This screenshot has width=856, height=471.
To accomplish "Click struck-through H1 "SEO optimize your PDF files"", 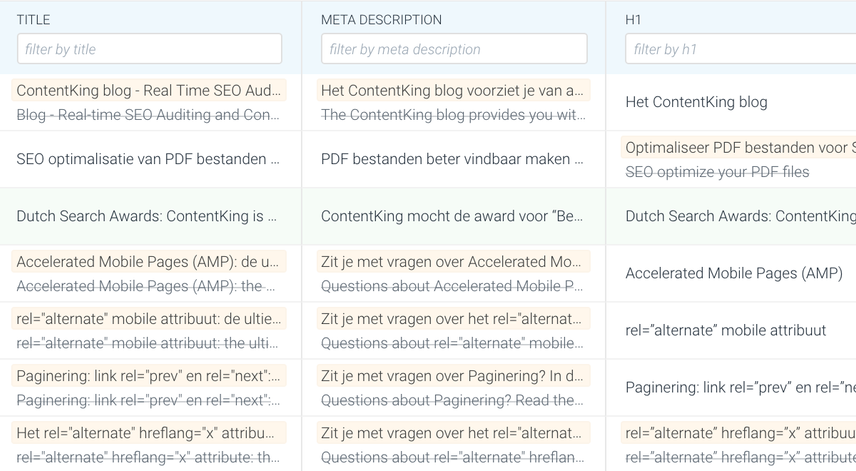I will tap(717, 172).
